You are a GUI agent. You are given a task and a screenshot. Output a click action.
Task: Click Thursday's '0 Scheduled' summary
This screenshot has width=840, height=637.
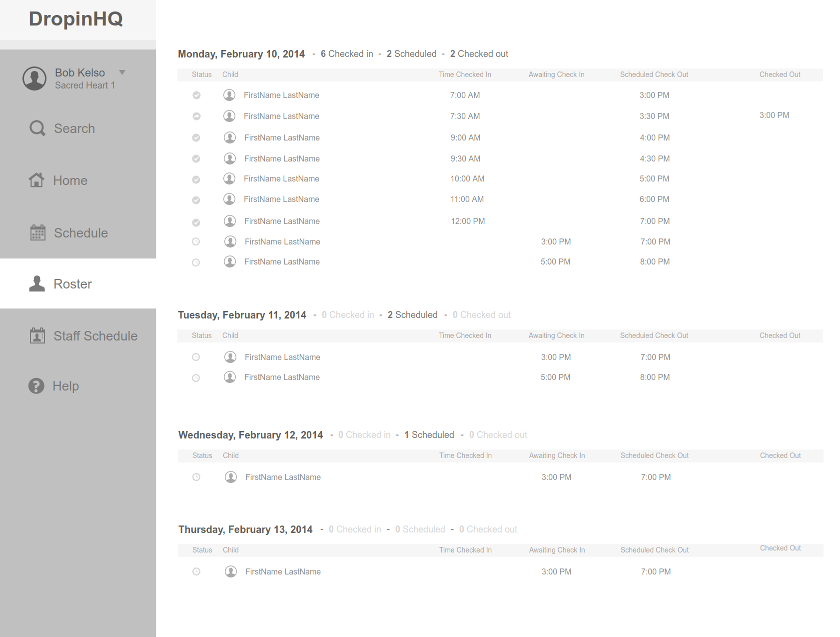coord(420,529)
